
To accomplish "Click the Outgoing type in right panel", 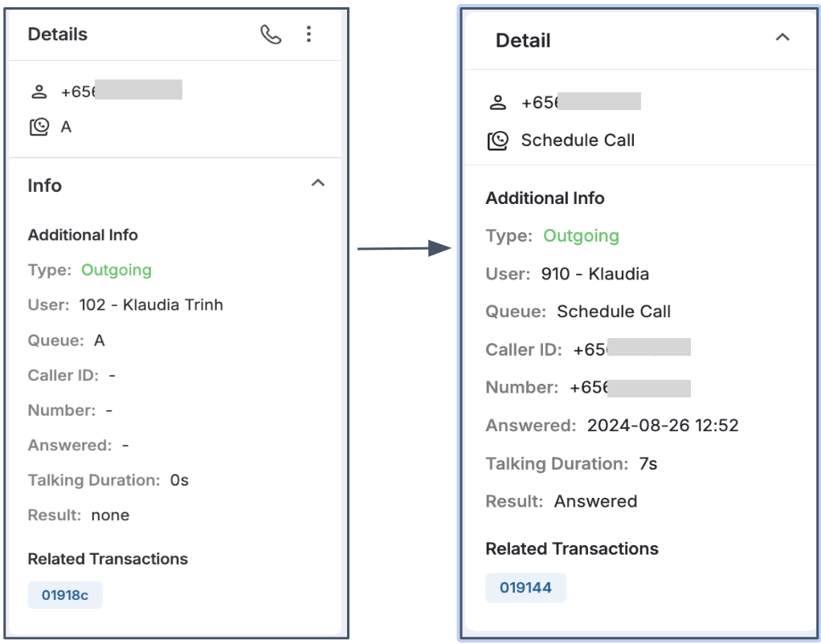I will [581, 235].
